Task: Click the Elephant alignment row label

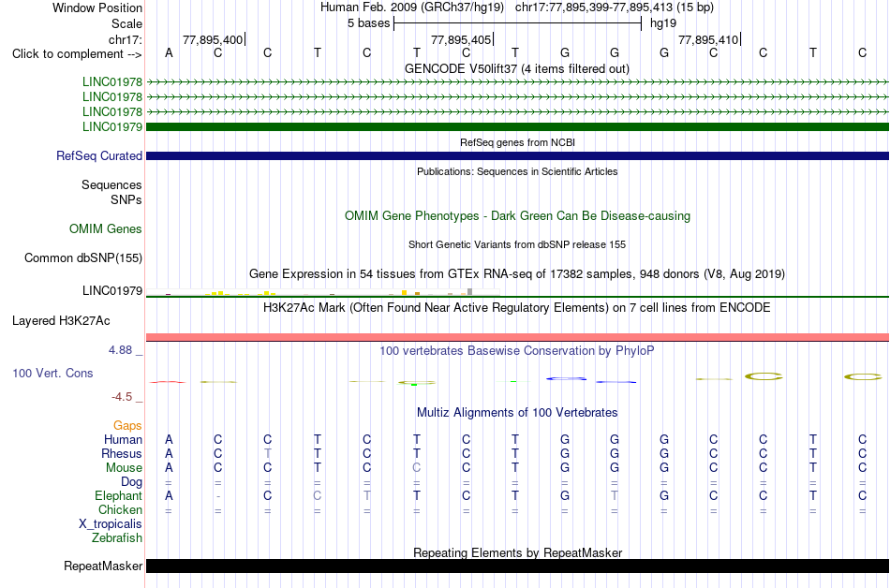Action: tap(118, 495)
